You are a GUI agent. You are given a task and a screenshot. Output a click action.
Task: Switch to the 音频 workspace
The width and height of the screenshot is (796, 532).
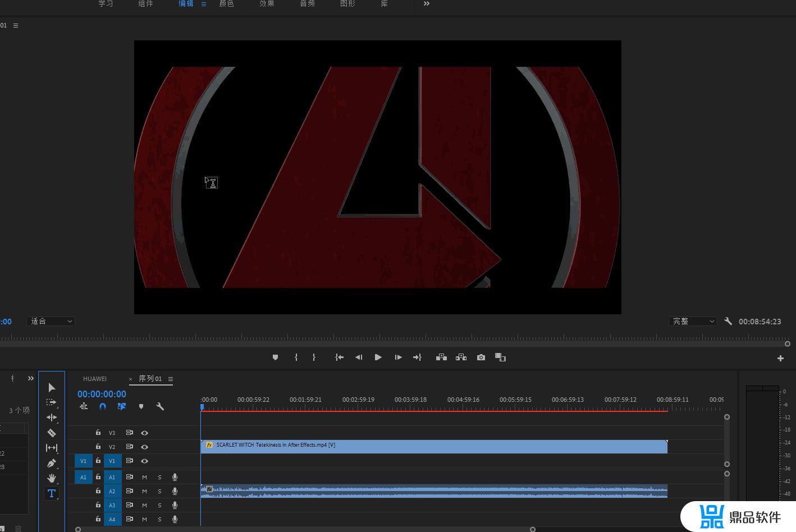coord(307,3)
